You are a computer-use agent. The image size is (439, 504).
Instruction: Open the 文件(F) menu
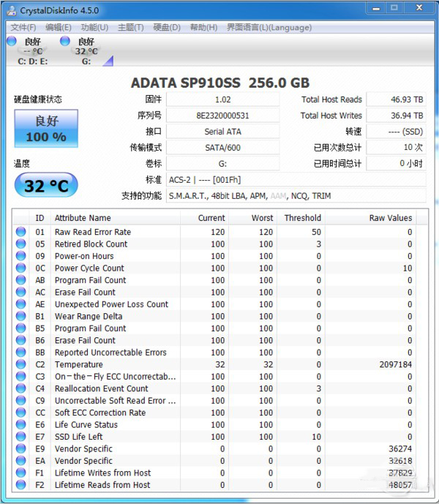(x=23, y=27)
